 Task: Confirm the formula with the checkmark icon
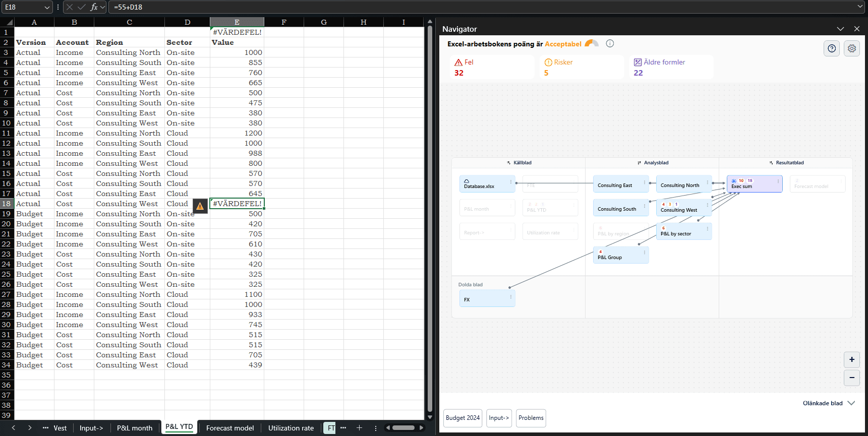82,7
